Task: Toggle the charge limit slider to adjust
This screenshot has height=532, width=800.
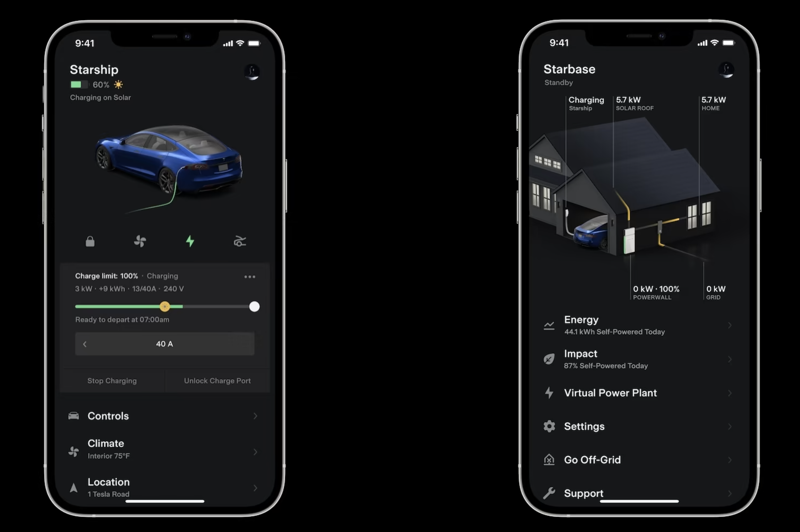Action: (x=254, y=306)
